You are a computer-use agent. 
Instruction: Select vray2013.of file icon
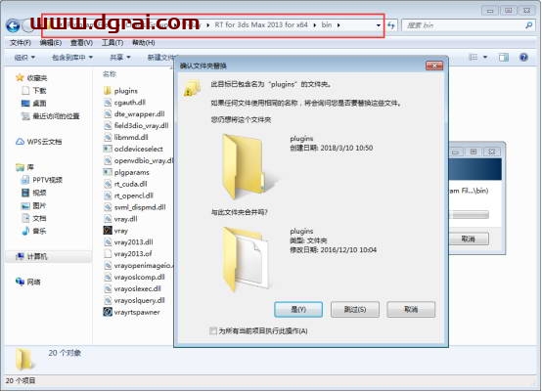tap(108, 254)
